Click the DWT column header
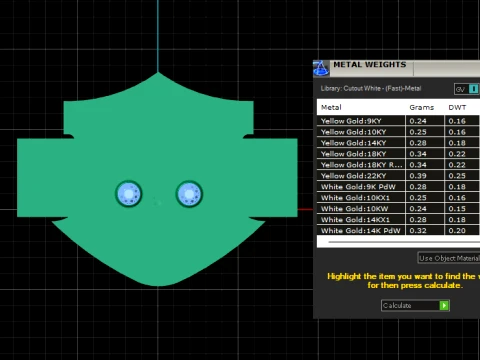 point(457,107)
